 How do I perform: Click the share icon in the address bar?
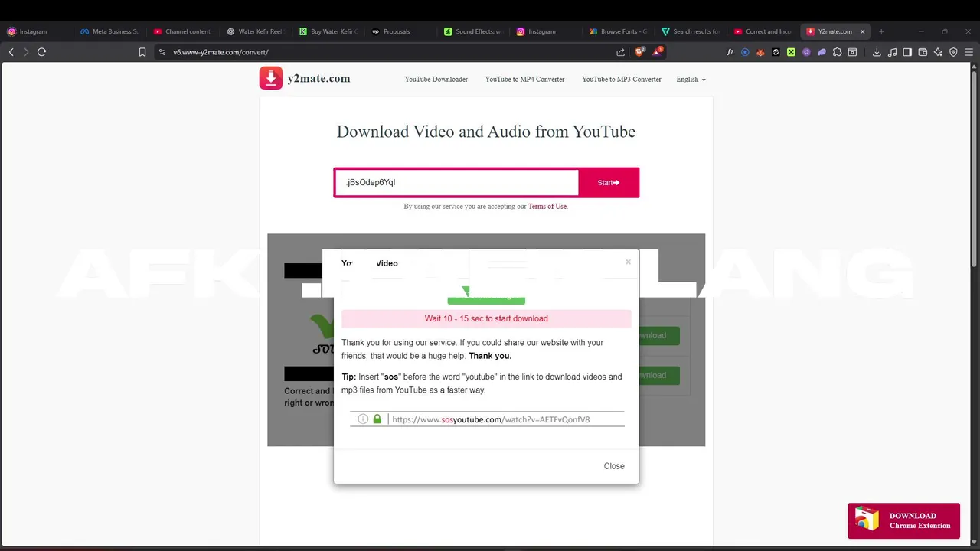click(x=620, y=52)
